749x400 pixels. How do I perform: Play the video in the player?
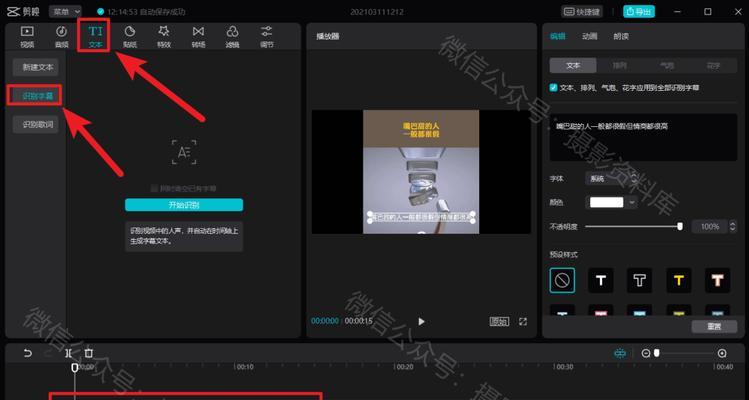[421, 322]
